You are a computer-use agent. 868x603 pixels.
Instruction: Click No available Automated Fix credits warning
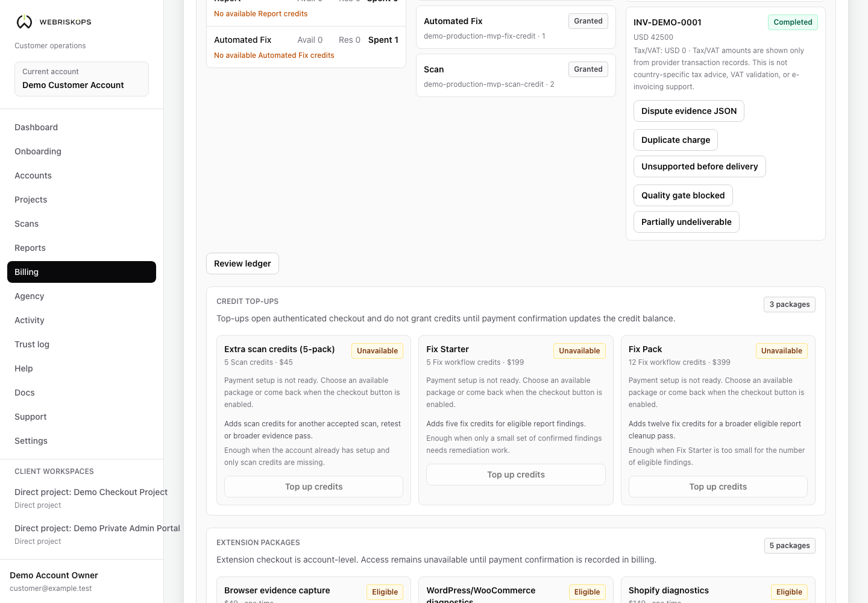pos(274,55)
